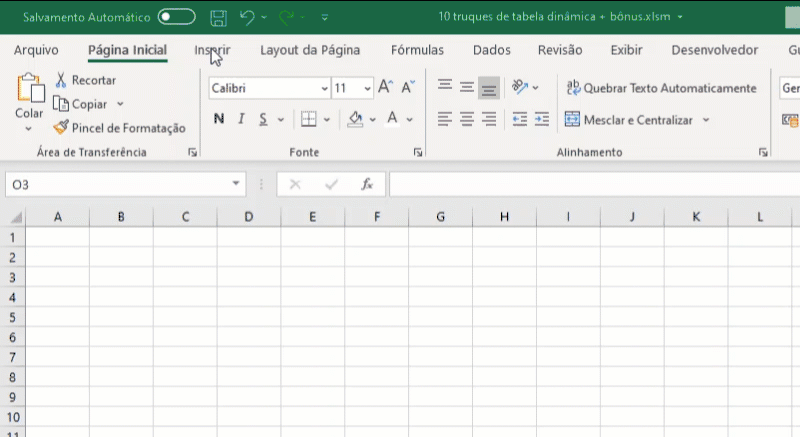Click the Insert Function fx icon

pos(367,185)
